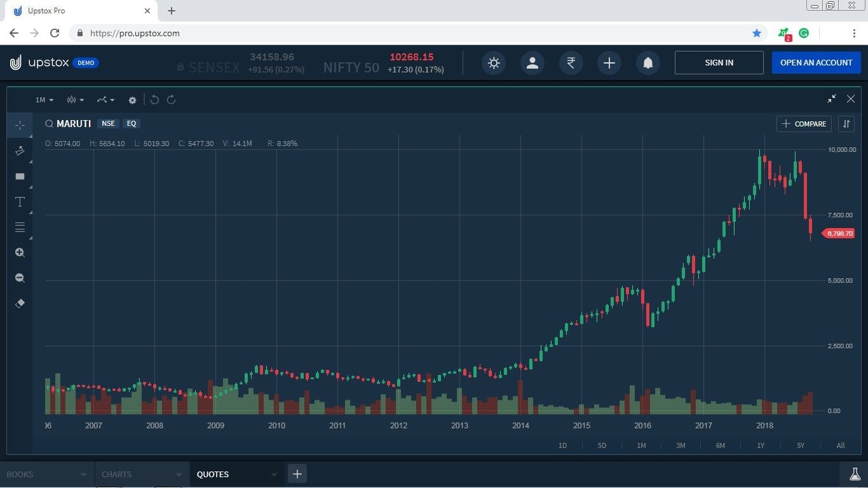Select the 5Y range link

tap(800, 445)
